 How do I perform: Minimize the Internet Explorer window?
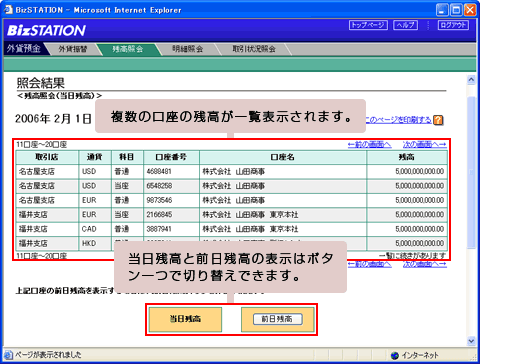[x=442, y=10]
